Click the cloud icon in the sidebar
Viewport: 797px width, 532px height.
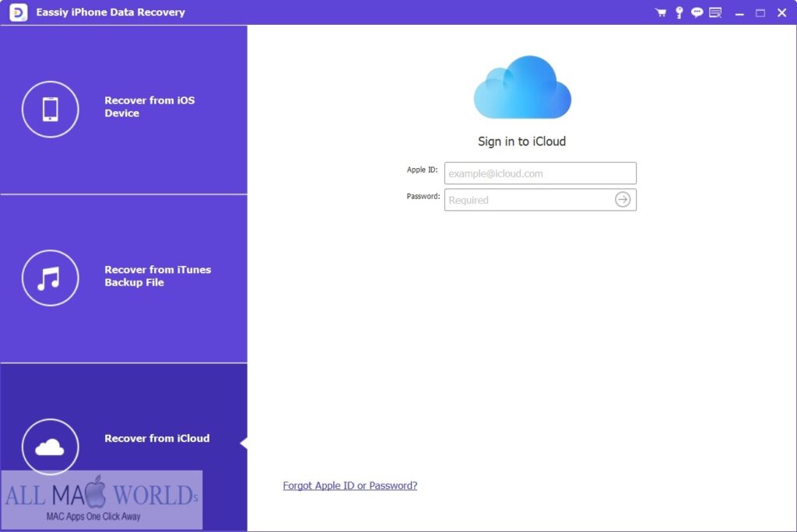51,446
